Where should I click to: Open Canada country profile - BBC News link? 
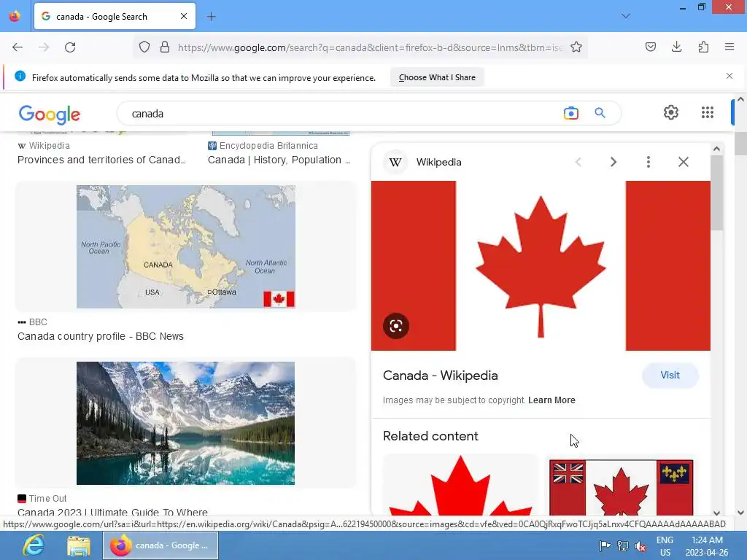click(x=101, y=336)
